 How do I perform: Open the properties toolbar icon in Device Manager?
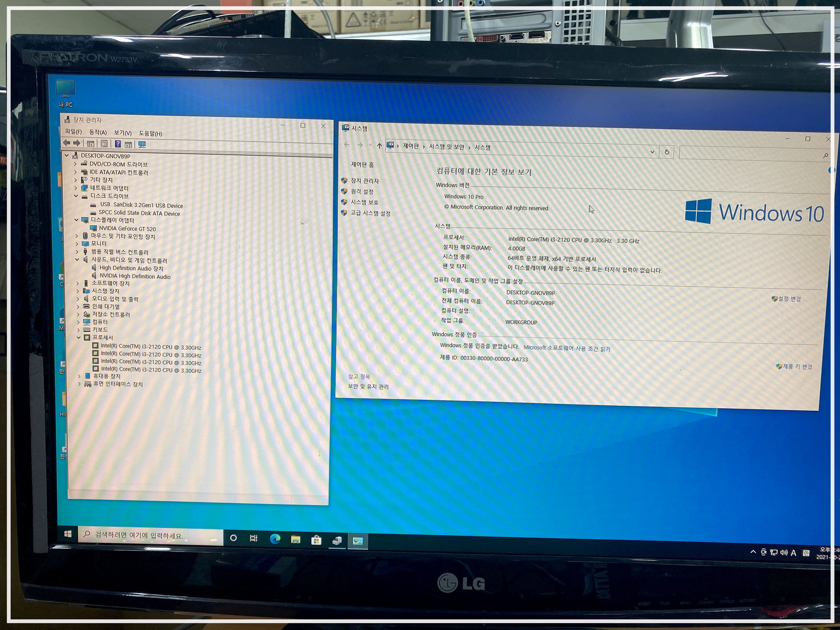point(104,144)
